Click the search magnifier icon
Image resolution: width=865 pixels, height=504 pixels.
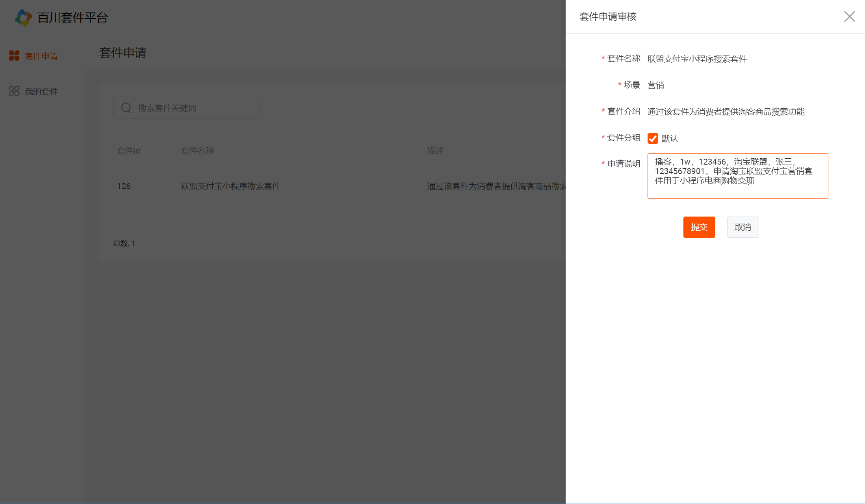(x=126, y=108)
